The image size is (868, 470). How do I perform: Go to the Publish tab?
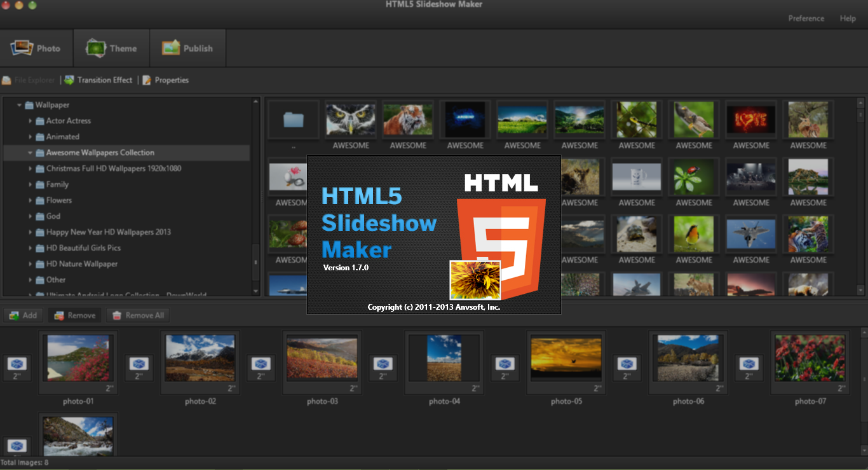pos(187,48)
